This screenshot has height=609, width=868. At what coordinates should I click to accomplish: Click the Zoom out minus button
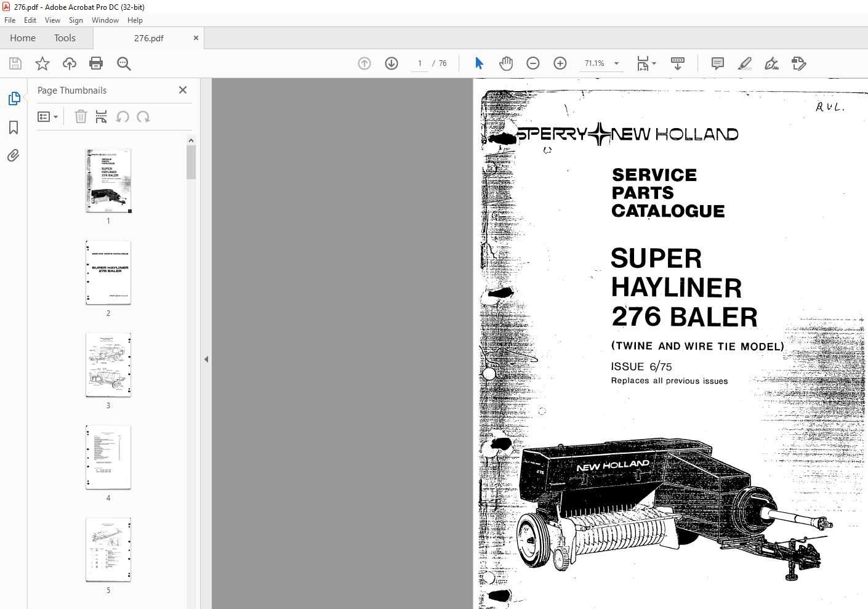click(x=533, y=63)
